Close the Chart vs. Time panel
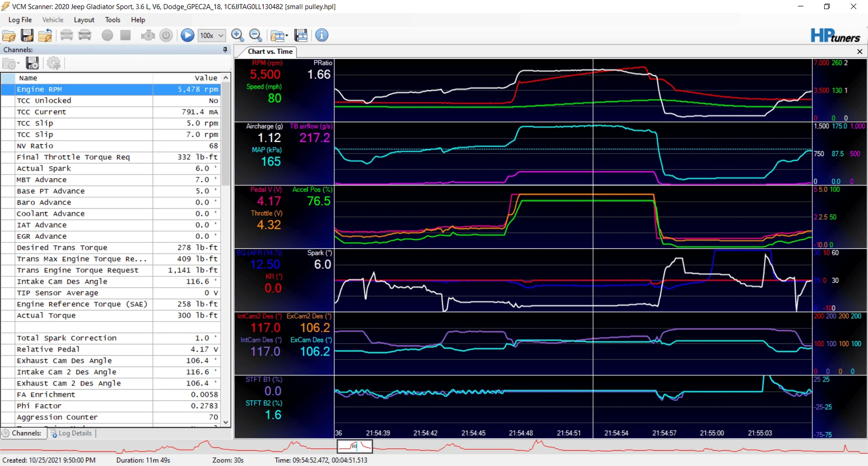Screen dimensions: 868x466 tap(860, 52)
